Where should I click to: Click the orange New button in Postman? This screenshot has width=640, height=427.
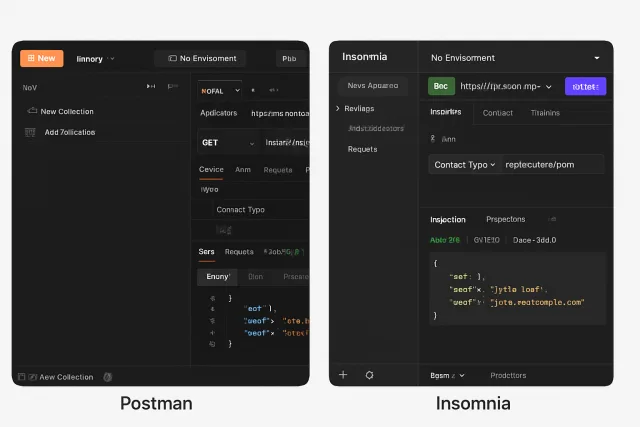42,58
